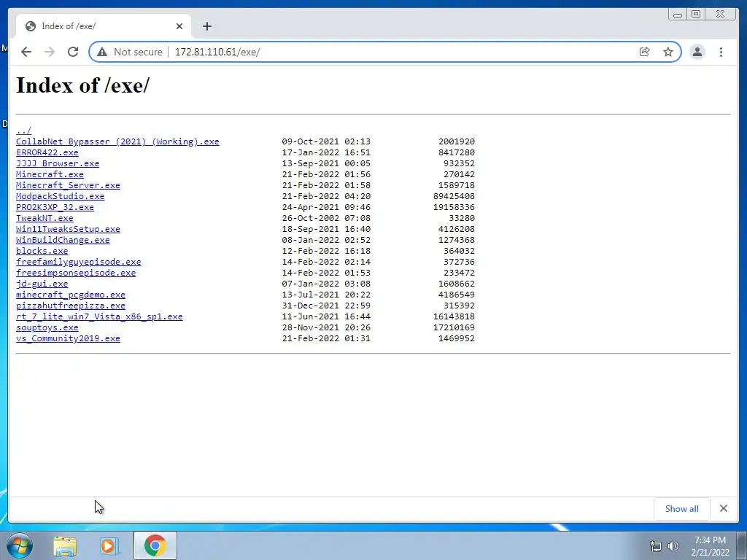Image resolution: width=747 pixels, height=560 pixels.
Task: Click the Win11TweaksSetup.exe link
Action: [x=68, y=229]
